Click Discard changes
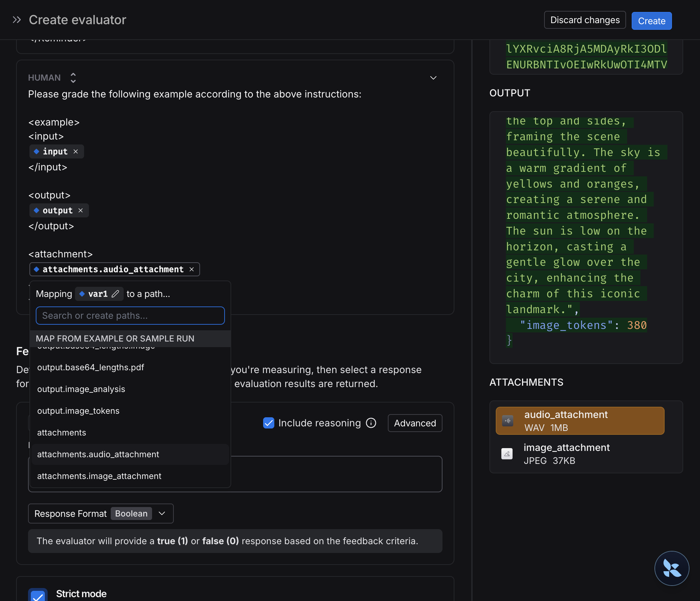Image resolution: width=700 pixels, height=601 pixels. (584, 20)
